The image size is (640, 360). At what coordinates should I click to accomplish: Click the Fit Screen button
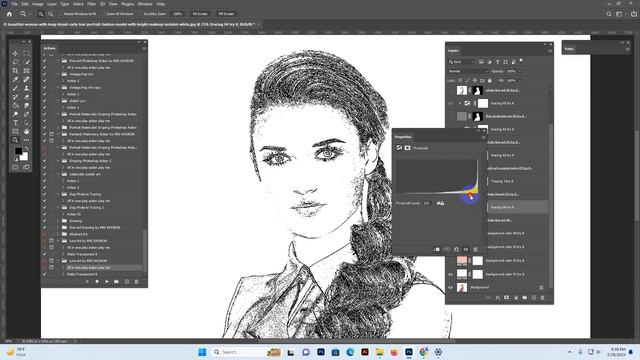(x=200, y=14)
